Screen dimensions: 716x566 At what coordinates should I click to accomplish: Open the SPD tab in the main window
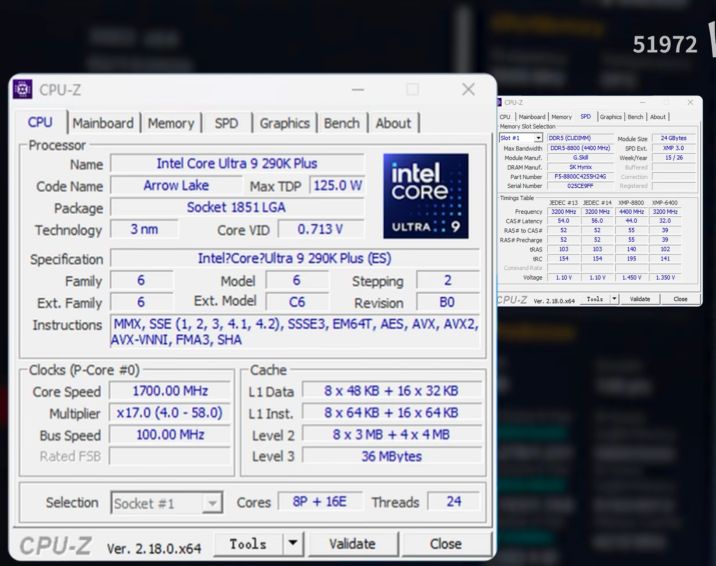(x=226, y=123)
